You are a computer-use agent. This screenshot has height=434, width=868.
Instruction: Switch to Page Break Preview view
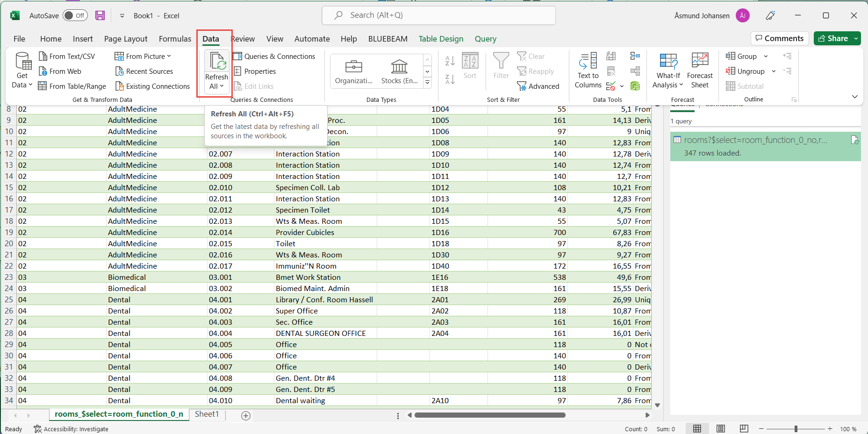point(744,429)
